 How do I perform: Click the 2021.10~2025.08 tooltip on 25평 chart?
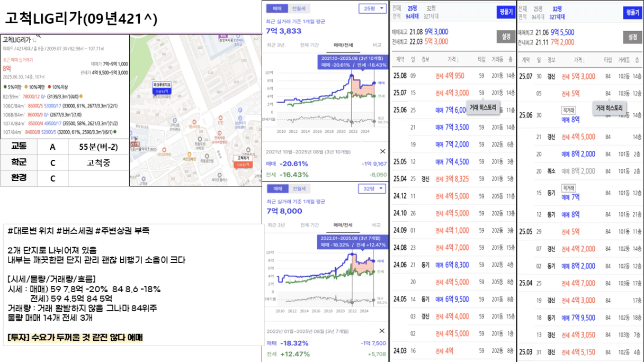point(352,61)
